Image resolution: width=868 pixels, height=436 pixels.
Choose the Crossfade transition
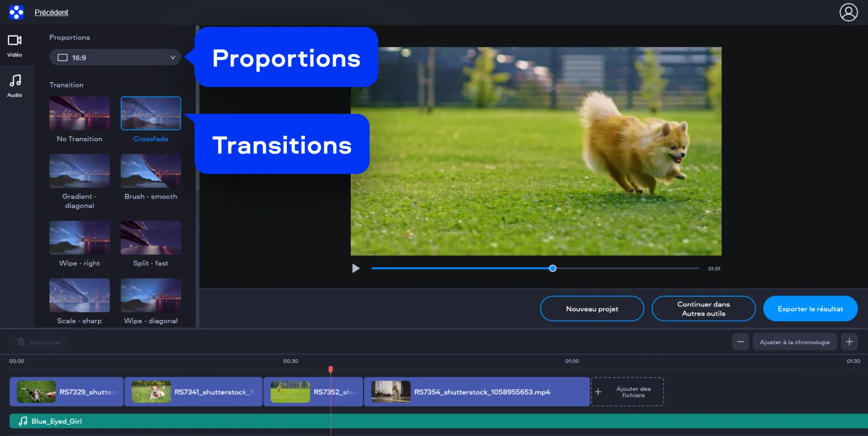[150, 113]
